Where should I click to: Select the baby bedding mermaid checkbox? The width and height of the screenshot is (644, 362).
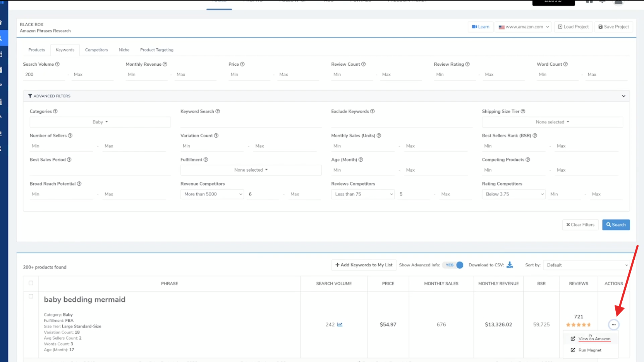coord(31,296)
